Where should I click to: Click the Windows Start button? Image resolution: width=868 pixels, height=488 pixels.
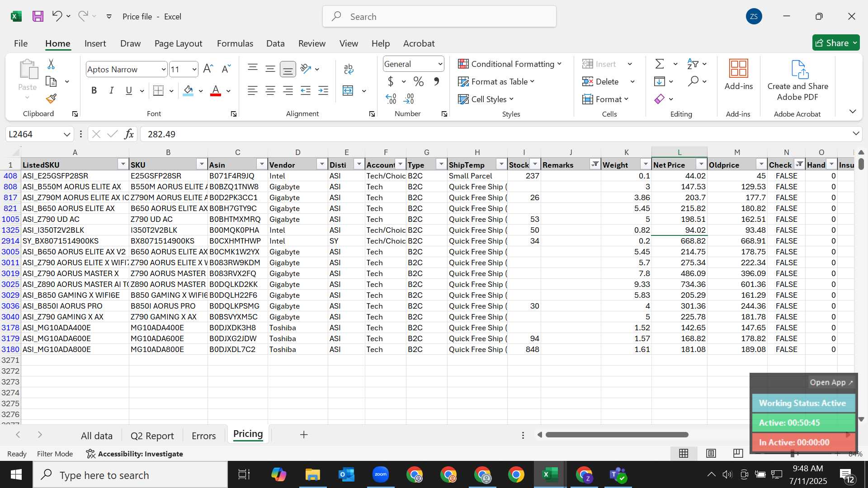tap(16, 475)
